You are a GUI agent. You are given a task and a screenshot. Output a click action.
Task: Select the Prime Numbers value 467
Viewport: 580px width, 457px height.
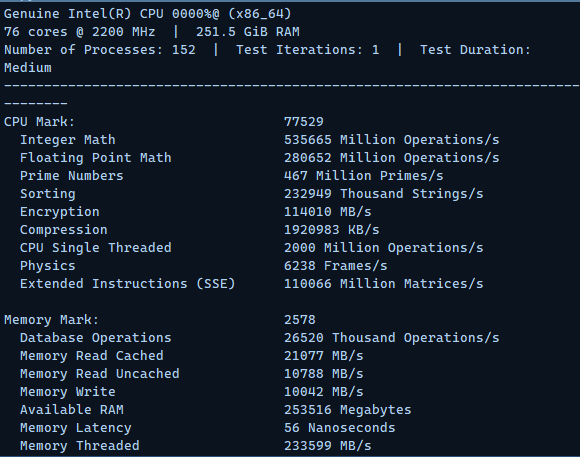[x=296, y=176]
